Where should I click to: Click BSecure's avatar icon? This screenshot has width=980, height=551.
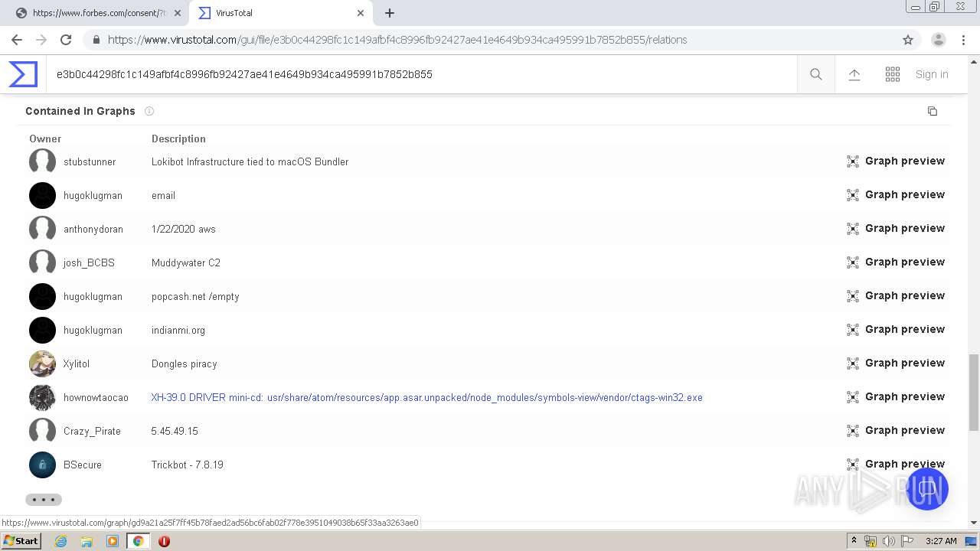coord(42,465)
